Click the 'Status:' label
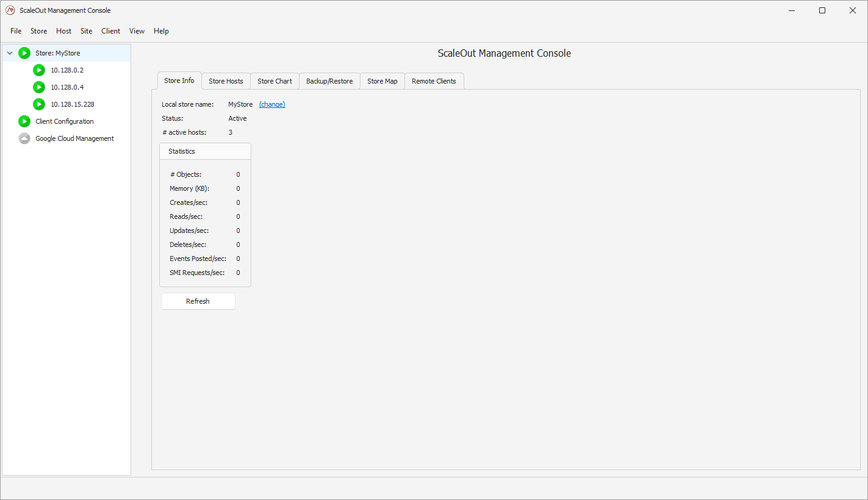Screen dimensions: 868x500 point(172,118)
